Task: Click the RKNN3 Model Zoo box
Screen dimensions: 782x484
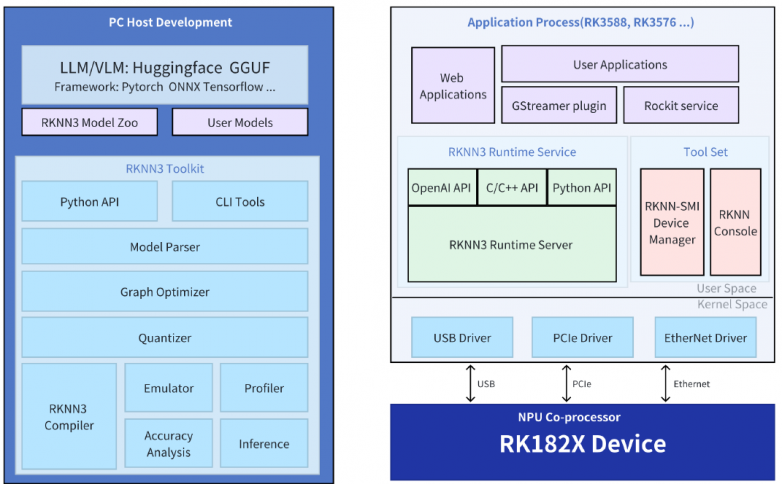Action: [x=90, y=122]
